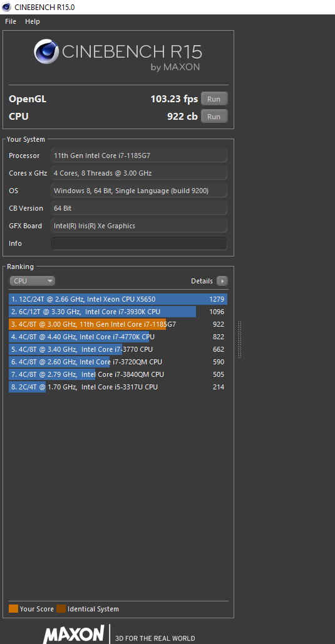Click the MAXON logo at the bottom
335x644 pixels.
[x=74, y=635]
